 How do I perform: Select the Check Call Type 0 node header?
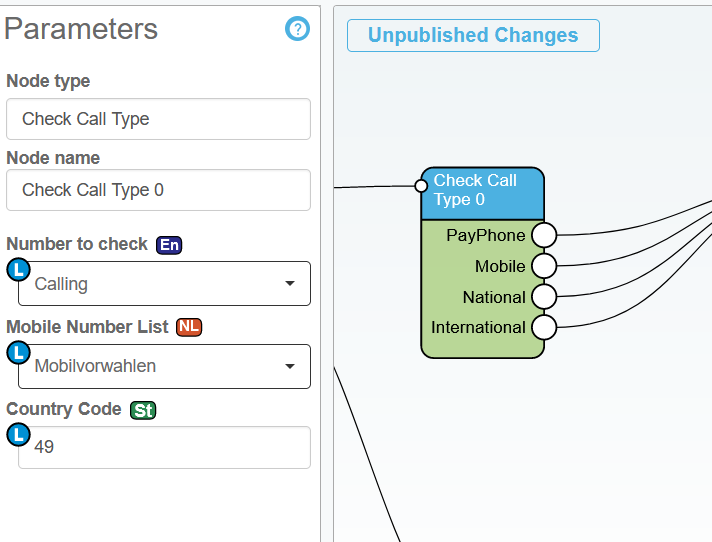(484, 192)
